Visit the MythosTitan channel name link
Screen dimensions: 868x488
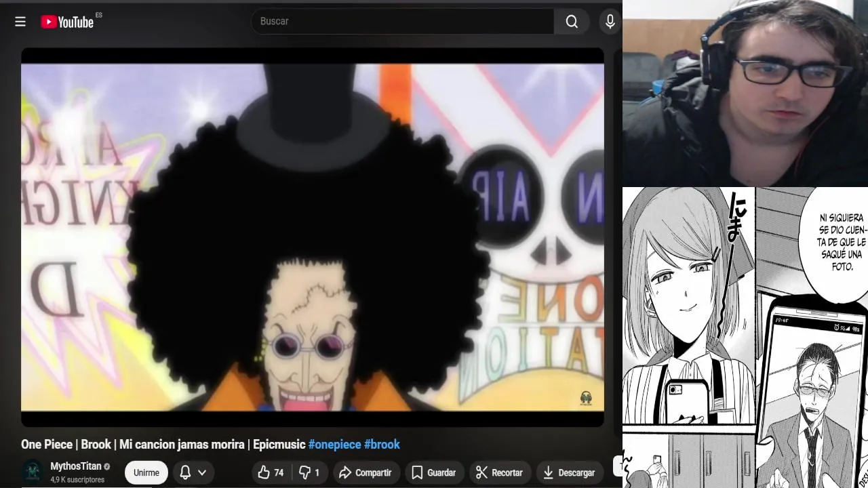tap(76, 466)
